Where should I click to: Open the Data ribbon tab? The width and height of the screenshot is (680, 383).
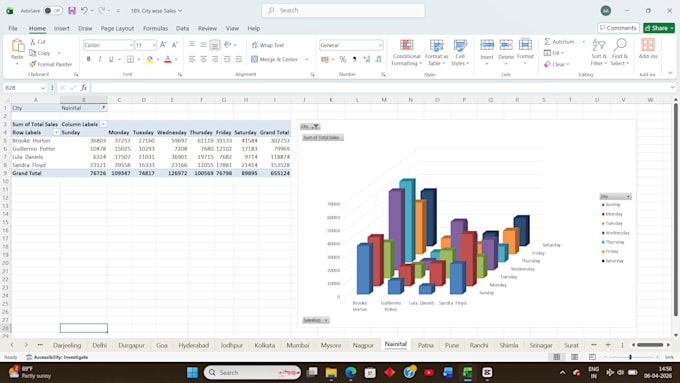coord(183,28)
